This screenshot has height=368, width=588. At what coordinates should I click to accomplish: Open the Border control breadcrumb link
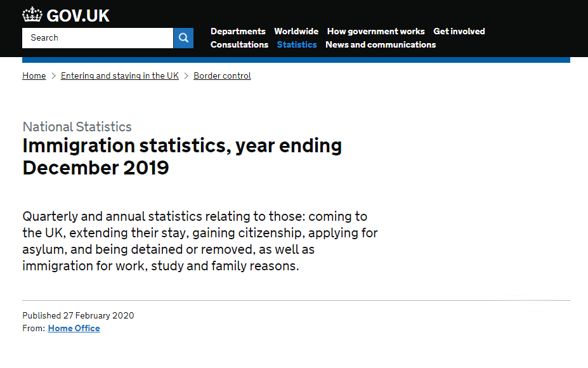coord(222,76)
